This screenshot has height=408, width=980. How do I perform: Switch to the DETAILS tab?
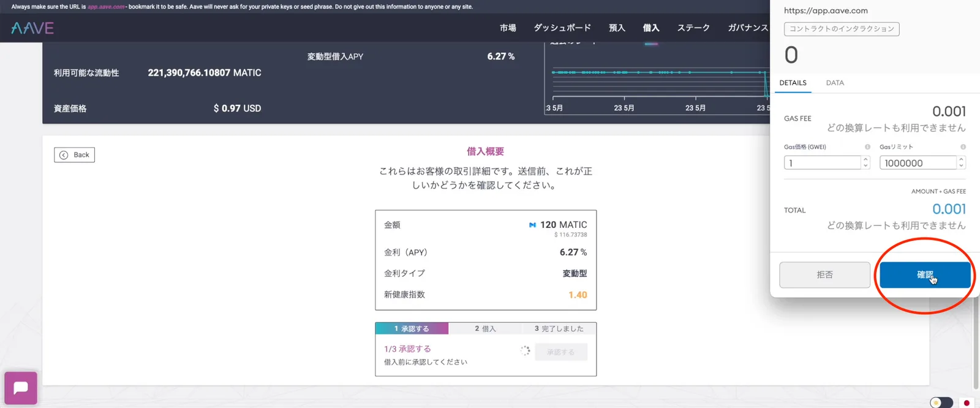(x=793, y=83)
